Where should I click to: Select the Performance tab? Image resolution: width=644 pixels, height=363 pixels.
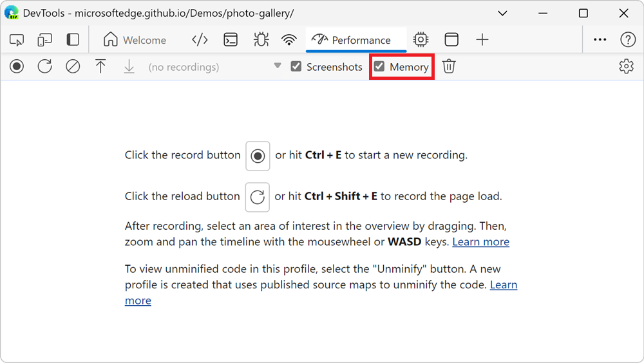point(355,40)
